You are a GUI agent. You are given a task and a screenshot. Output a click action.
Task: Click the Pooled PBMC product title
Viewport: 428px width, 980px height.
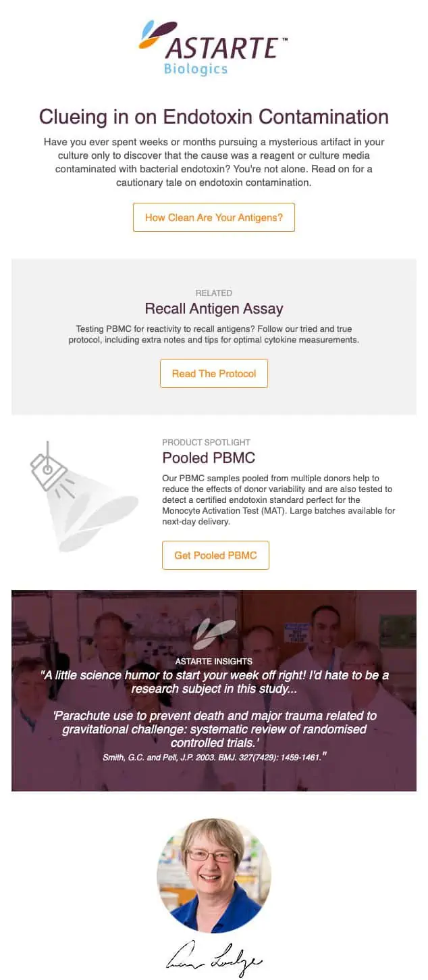pyautogui.click(x=209, y=458)
